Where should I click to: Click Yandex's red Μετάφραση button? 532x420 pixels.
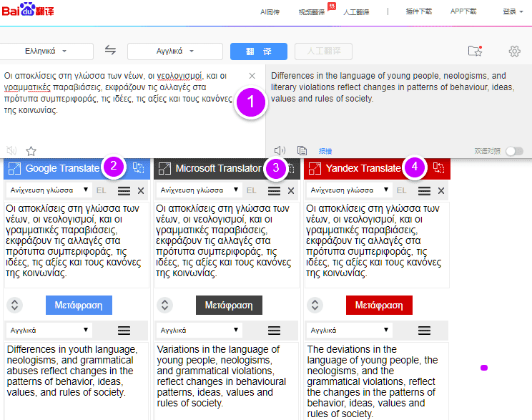click(379, 305)
